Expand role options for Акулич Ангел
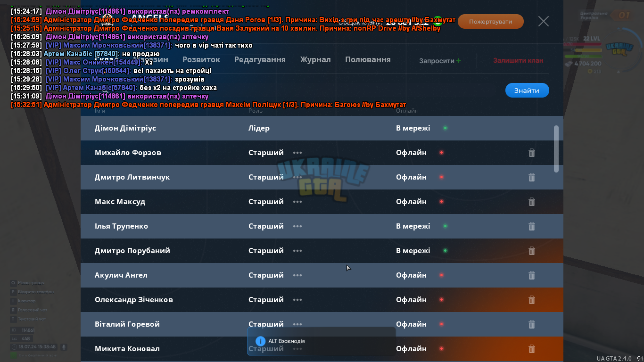 [x=297, y=275]
